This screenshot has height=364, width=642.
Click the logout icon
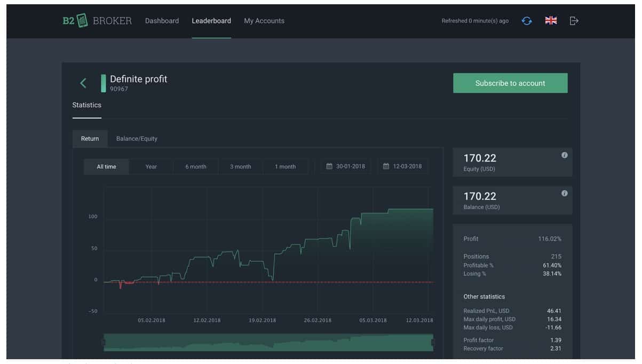[574, 21]
